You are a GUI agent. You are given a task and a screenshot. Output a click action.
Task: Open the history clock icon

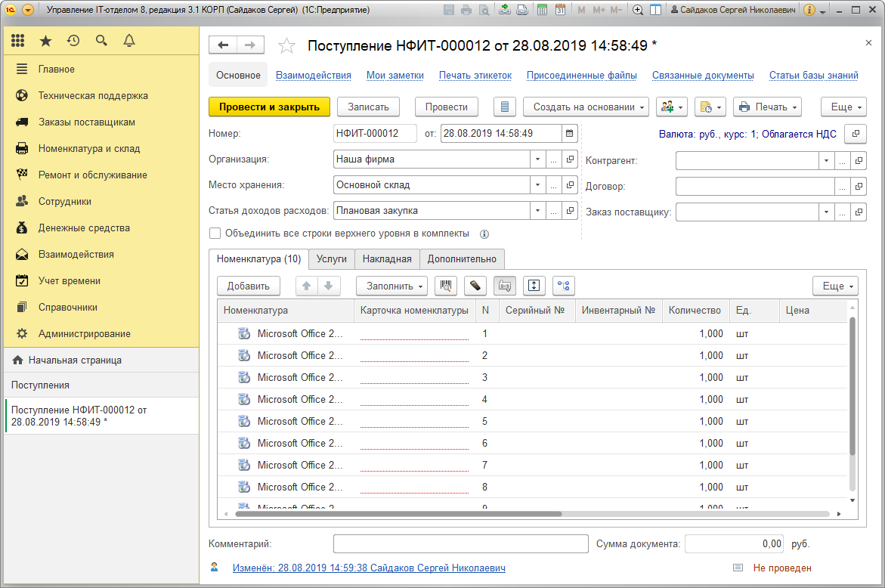click(x=73, y=41)
